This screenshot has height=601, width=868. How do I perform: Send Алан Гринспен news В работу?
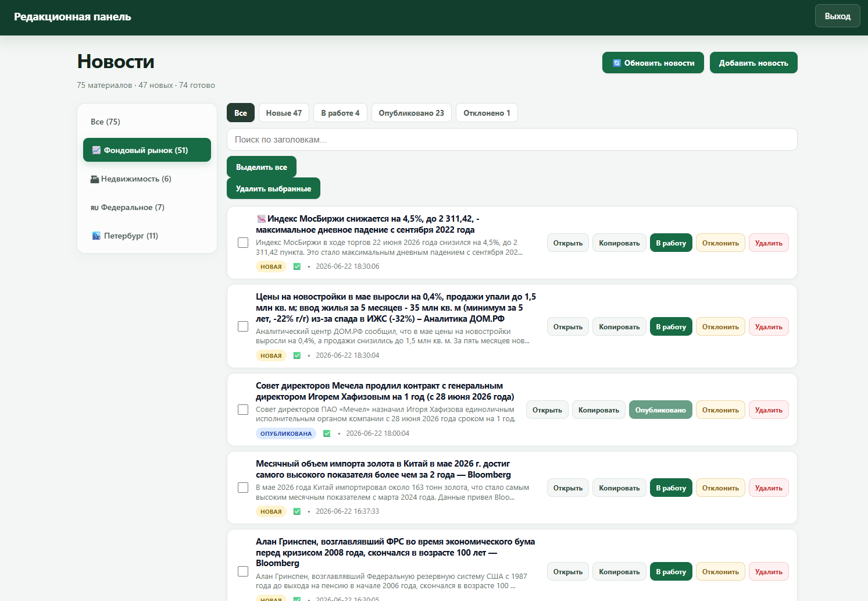click(671, 571)
